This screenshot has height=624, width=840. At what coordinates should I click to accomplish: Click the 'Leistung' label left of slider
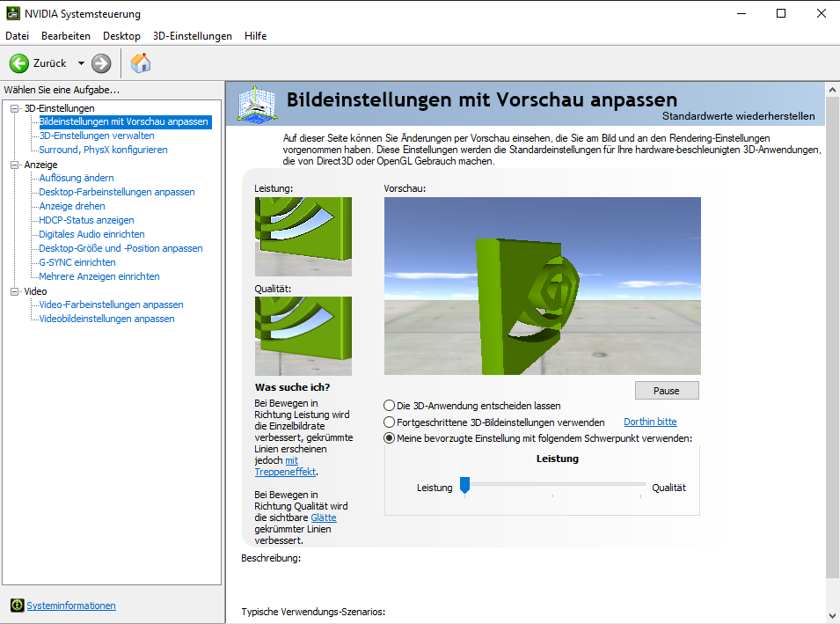point(435,488)
